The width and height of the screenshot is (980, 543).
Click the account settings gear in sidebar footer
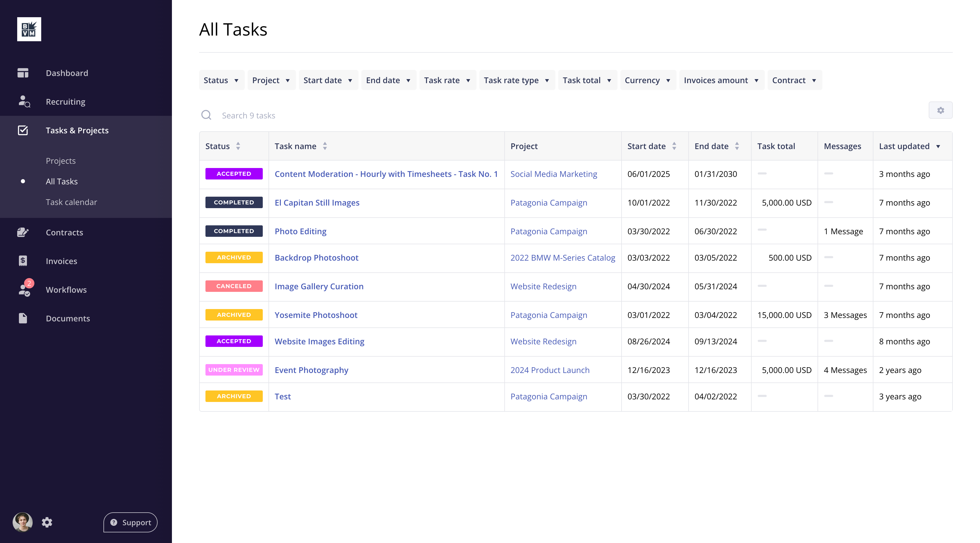click(x=47, y=522)
